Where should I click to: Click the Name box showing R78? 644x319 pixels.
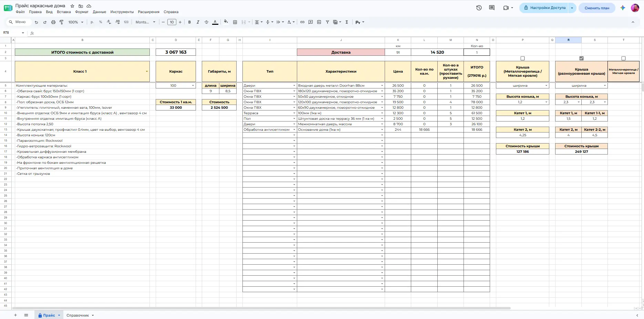[x=13, y=33]
